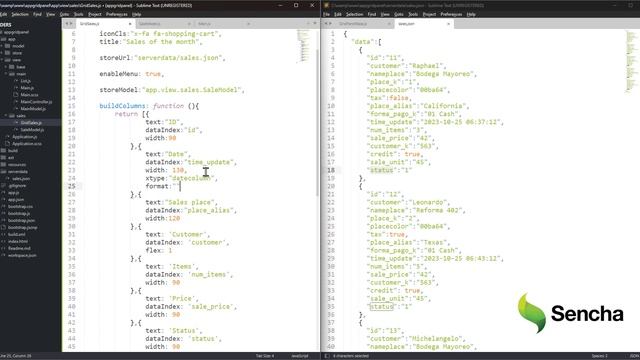Open the Edit menu in right window
Viewport: 640px width, 360px height.
pos(338,14)
